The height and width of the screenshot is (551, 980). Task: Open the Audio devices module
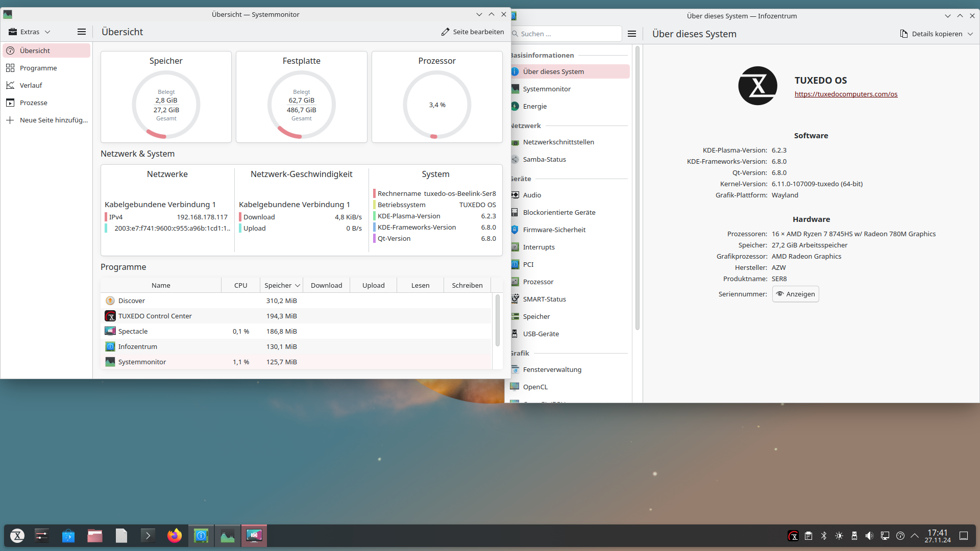coord(569,195)
